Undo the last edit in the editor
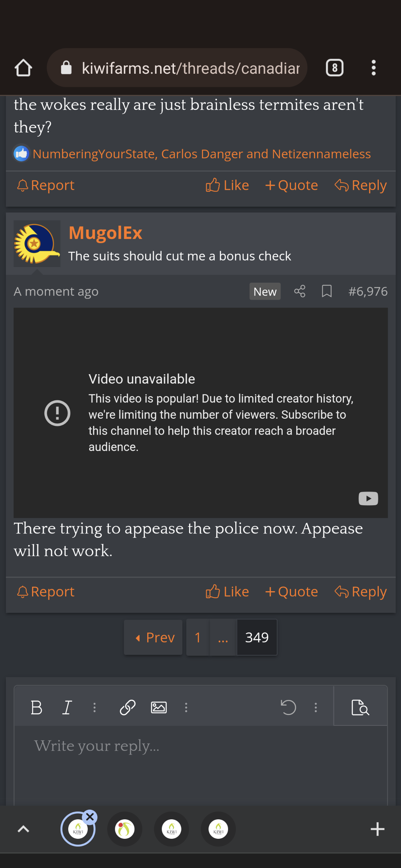 click(x=288, y=707)
